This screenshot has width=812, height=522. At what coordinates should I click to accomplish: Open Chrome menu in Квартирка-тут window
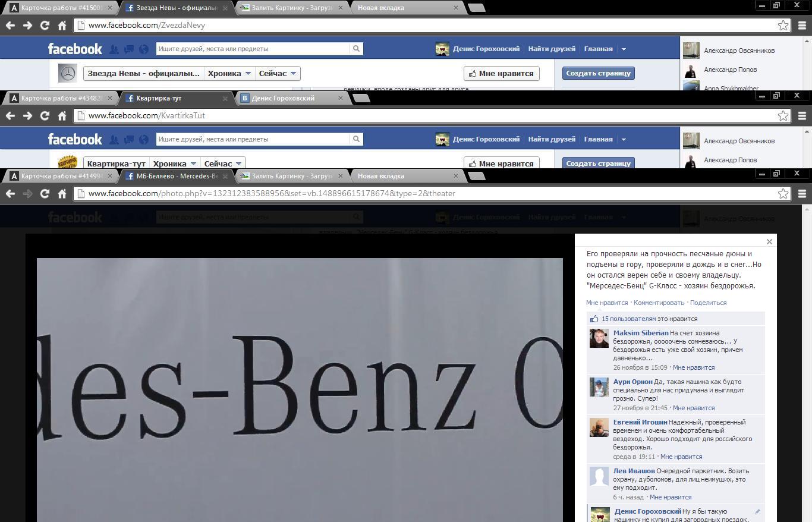click(802, 116)
